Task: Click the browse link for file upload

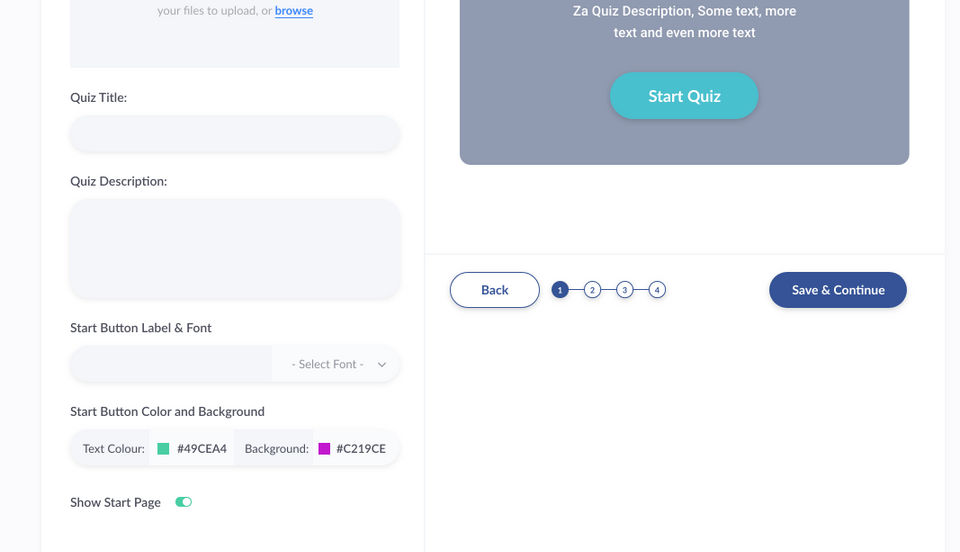Action: point(294,12)
